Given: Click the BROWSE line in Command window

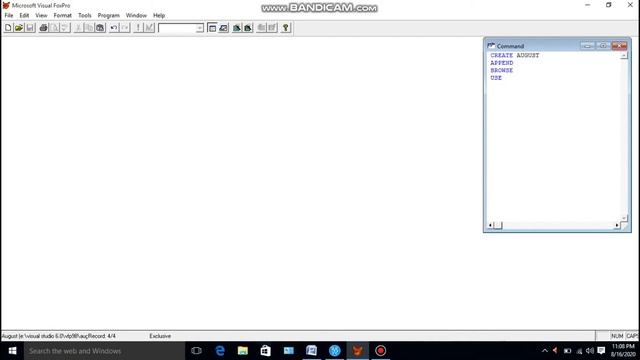Looking at the screenshot, I should (x=502, y=70).
